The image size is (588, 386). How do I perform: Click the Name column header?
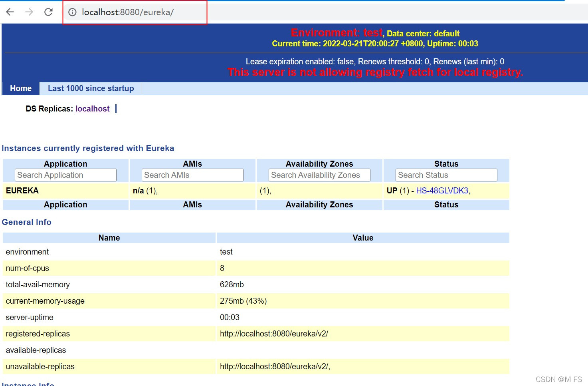point(109,238)
